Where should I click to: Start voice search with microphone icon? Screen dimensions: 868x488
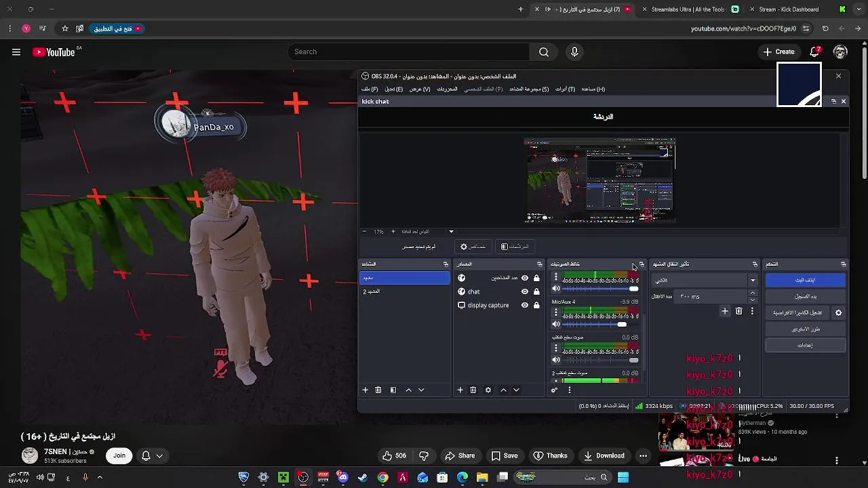pyautogui.click(x=574, y=52)
